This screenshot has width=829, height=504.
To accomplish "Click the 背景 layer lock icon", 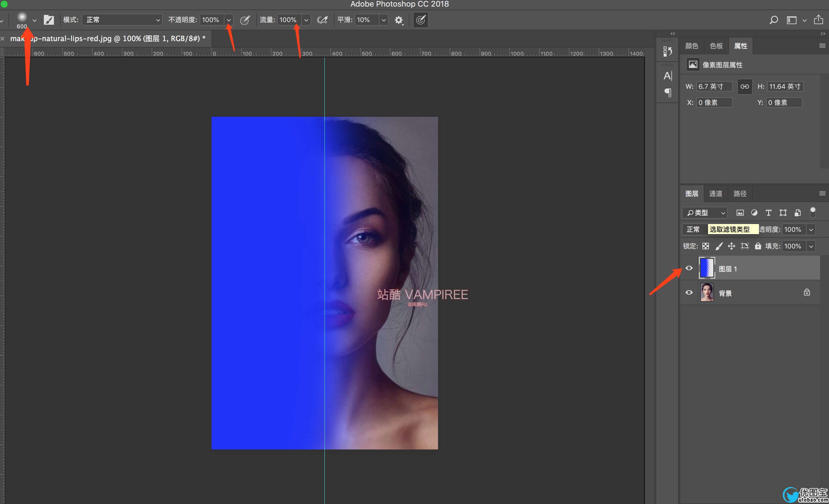I will (x=807, y=292).
